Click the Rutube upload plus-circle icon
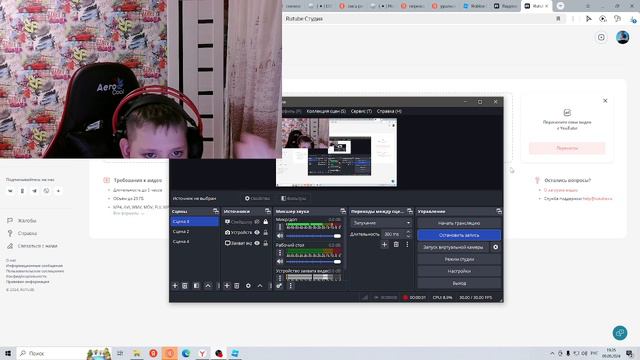640x360 pixels. [x=601, y=38]
